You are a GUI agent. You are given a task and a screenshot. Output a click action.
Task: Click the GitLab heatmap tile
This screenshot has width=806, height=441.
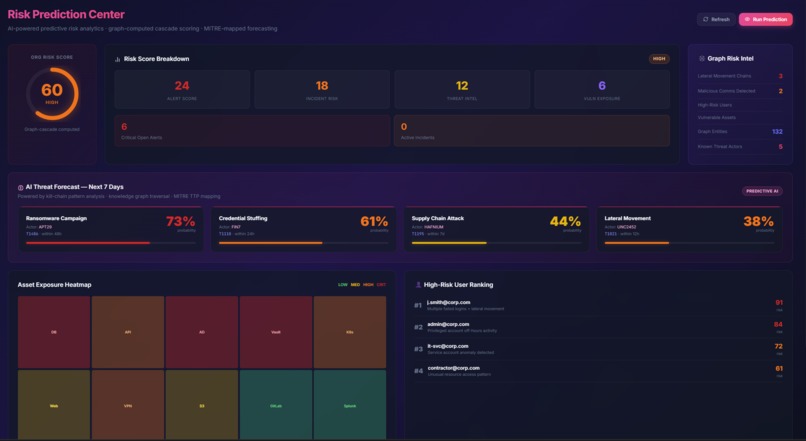coord(276,405)
